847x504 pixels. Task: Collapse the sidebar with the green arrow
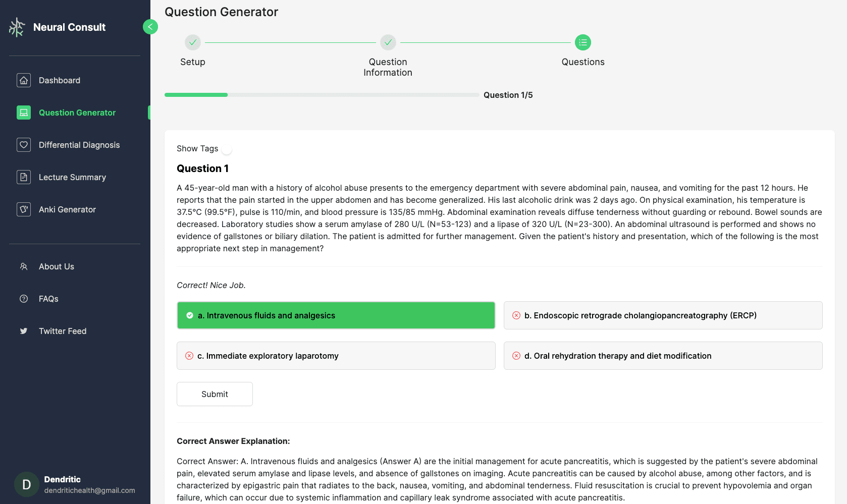pyautogui.click(x=150, y=27)
